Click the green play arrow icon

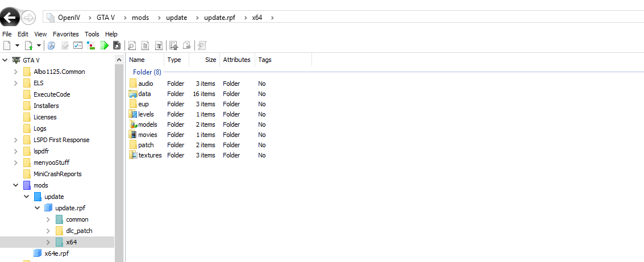click(x=105, y=45)
